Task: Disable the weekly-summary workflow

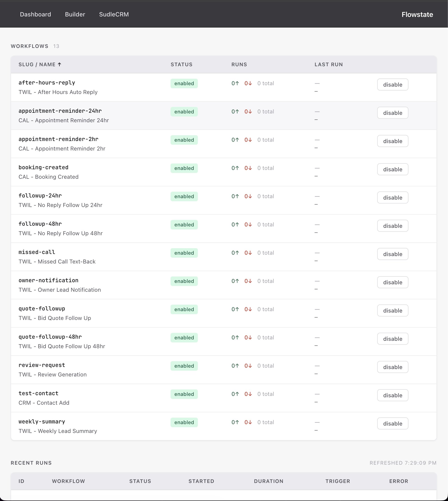Action: click(393, 424)
